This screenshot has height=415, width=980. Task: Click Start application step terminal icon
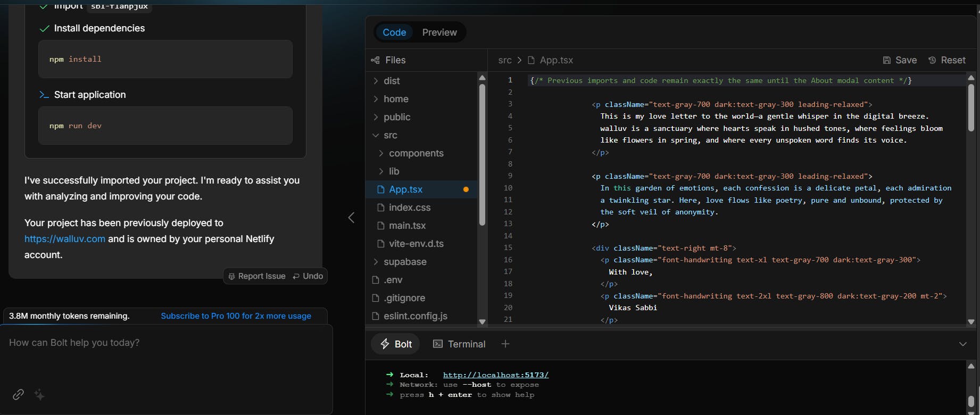coord(44,95)
